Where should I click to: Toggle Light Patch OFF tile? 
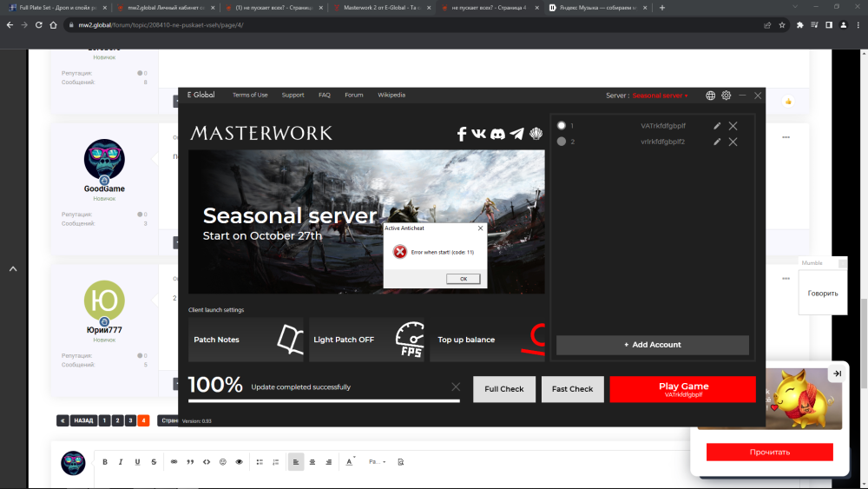[x=366, y=340]
